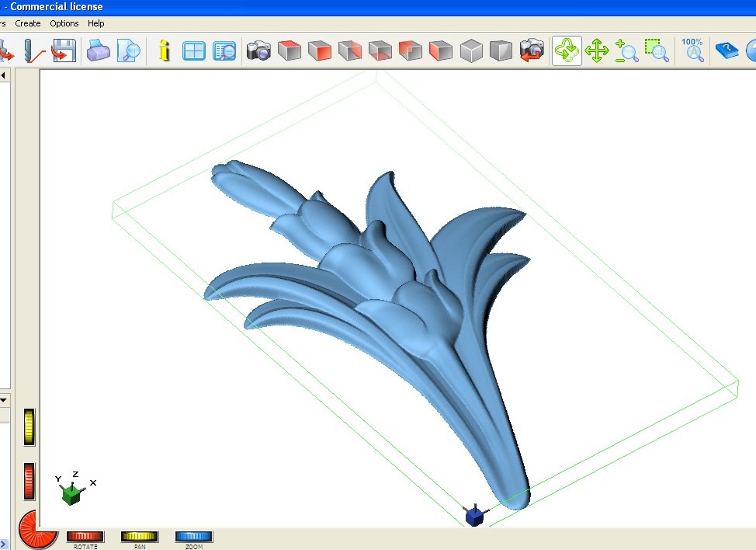The image size is (756, 550).
Task: Open Print Preview magnifier page icon
Action: click(x=129, y=51)
